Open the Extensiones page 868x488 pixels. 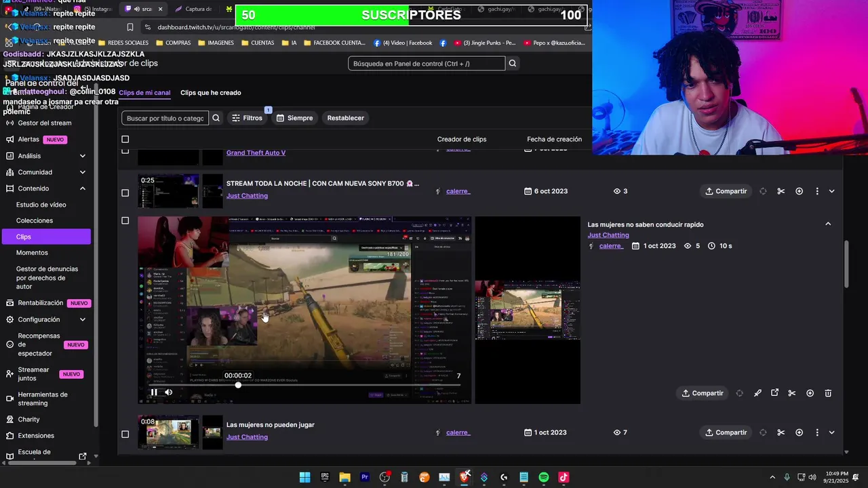pos(36,436)
